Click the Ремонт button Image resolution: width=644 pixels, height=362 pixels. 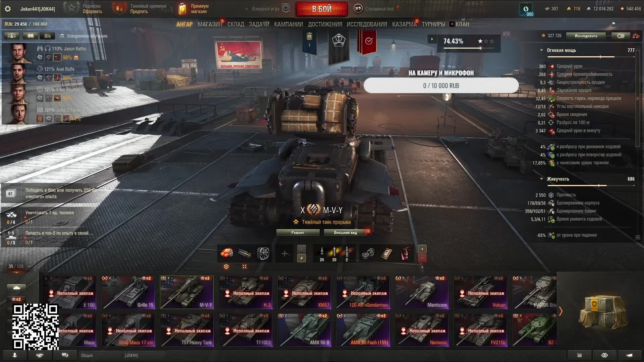point(298,232)
